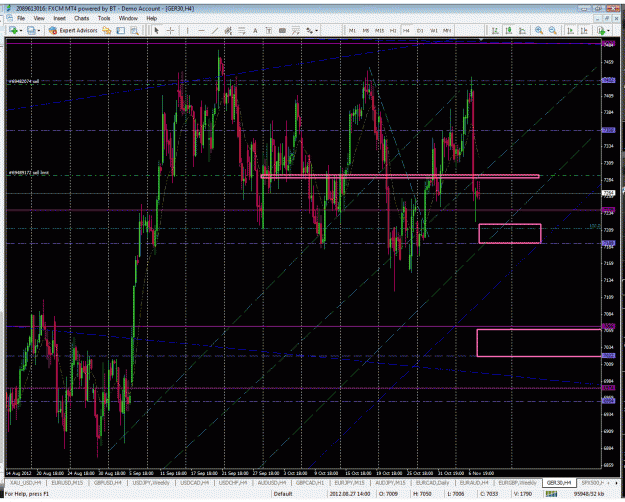
Task: Switch to M15 timeframe
Action: 379,30
